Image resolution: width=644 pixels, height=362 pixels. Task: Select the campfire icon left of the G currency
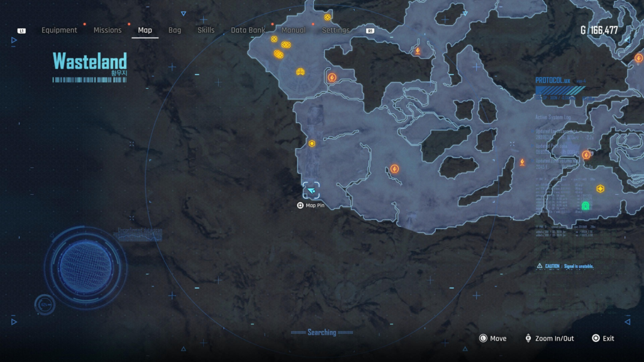tap(417, 51)
